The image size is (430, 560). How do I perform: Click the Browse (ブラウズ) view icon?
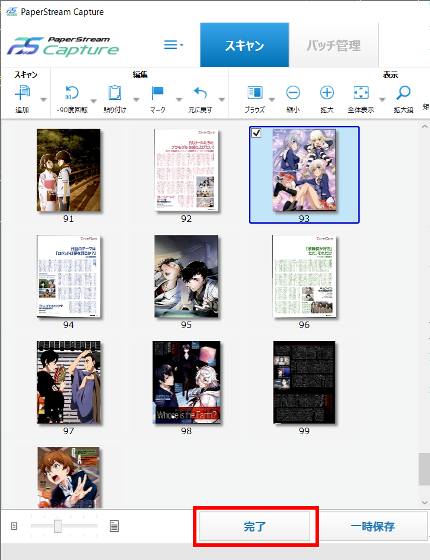coord(255,92)
